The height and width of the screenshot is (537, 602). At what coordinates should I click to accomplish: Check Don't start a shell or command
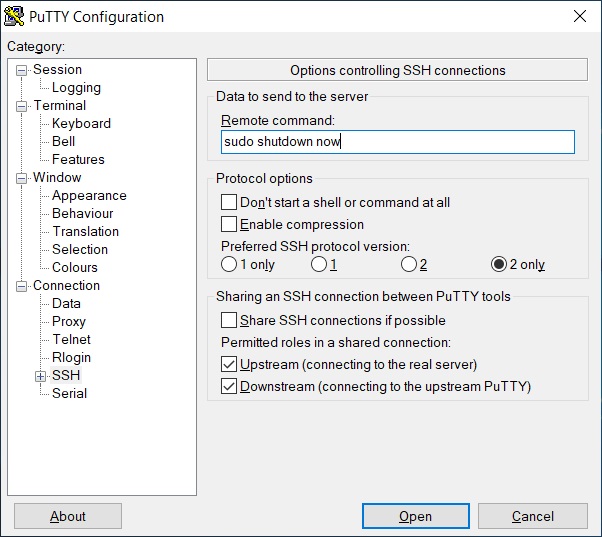[x=229, y=202]
